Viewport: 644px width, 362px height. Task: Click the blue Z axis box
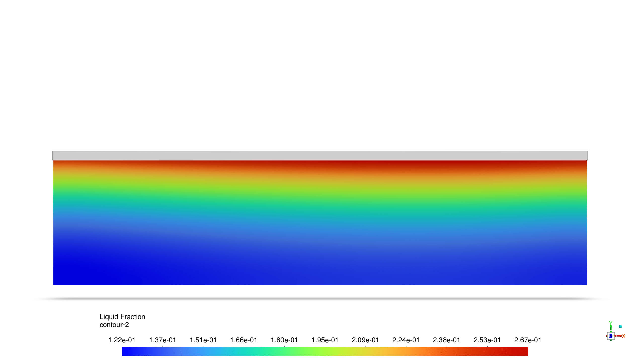point(611,336)
